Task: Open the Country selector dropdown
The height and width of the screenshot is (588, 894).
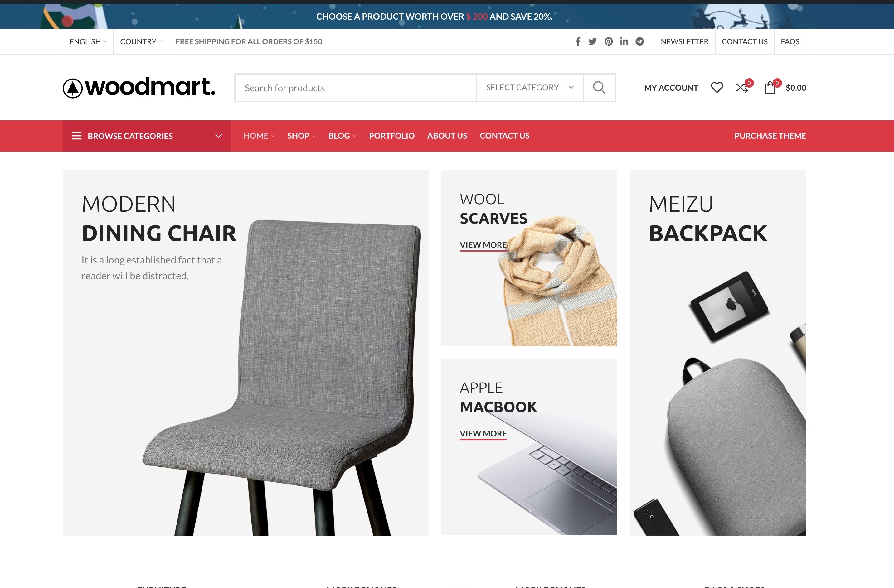Action: point(141,41)
